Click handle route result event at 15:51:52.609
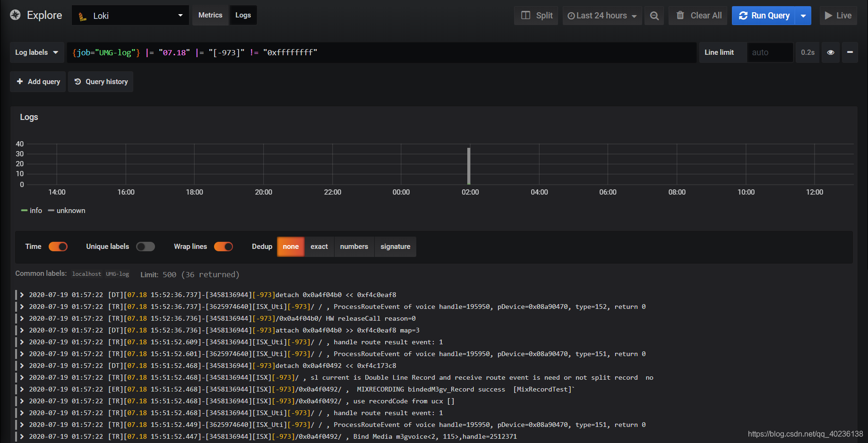This screenshot has width=868, height=443. pyautogui.click(x=388, y=342)
